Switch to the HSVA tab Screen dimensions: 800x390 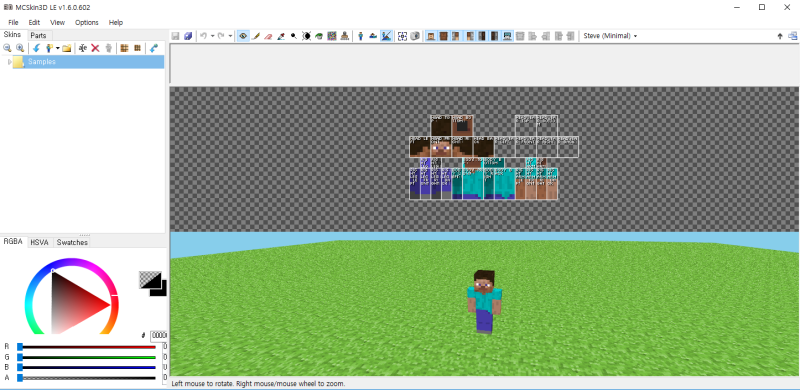tap(39, 242)
